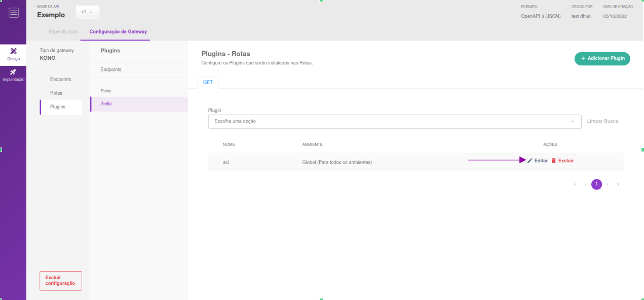The image size is (644, 300).
Task: Go to next page arrow
Action: [607, 184]
